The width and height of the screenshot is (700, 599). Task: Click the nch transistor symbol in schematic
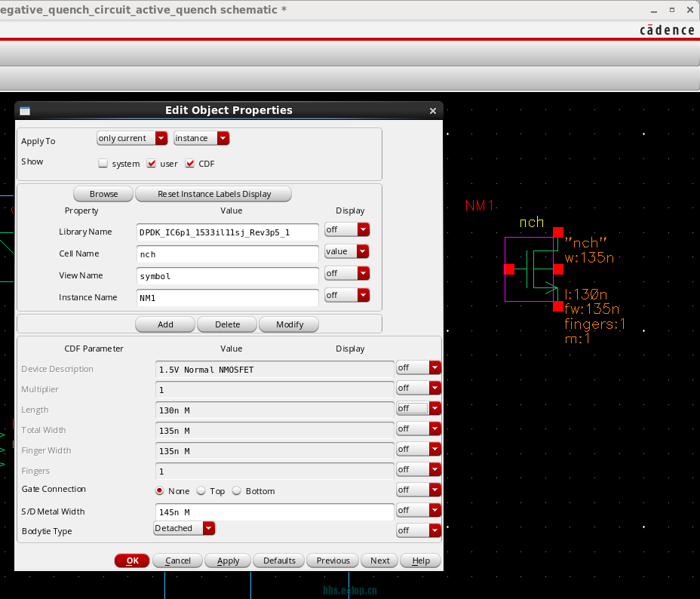click(x=533, y=269)
